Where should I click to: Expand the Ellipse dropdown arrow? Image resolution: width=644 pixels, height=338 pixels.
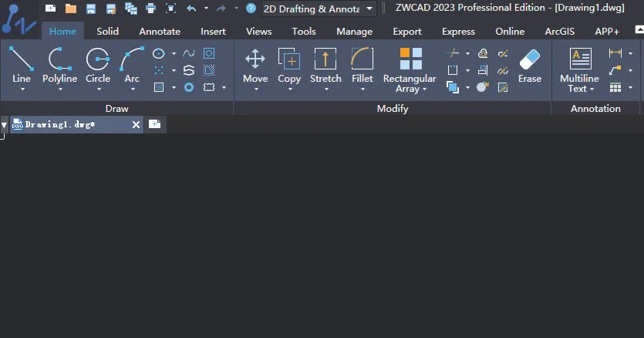click(174, 53)
